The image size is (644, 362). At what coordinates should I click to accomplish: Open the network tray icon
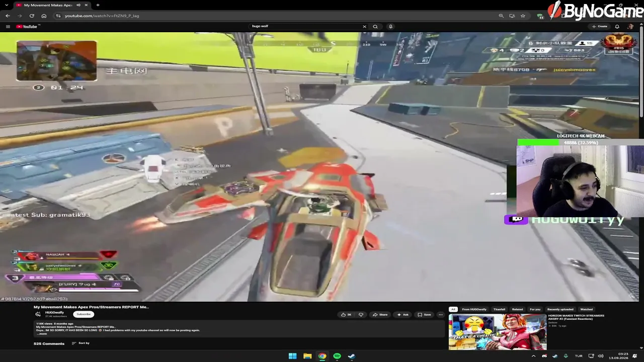(x=591, y=356)
